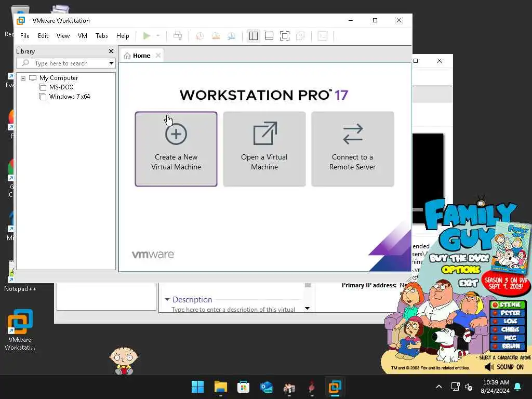The image size is (532, 399).
Task: Select the BRIAN character option
Action: pyautogui.click(x=508, y=346)
